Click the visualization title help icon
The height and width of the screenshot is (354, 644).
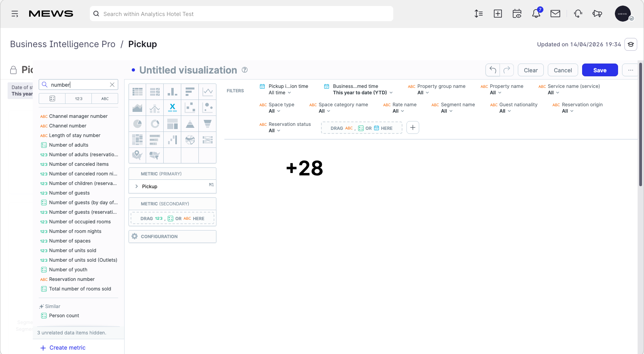245,70
